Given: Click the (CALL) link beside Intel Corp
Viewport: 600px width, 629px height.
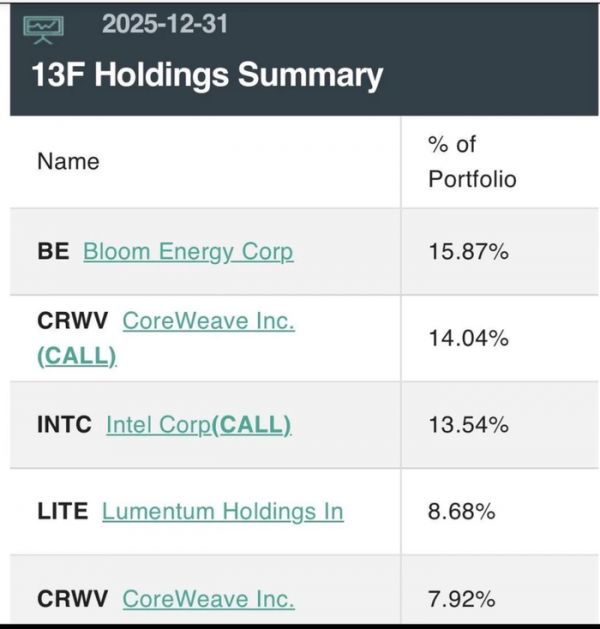Looking at the screenshot, I should (251, 425).
